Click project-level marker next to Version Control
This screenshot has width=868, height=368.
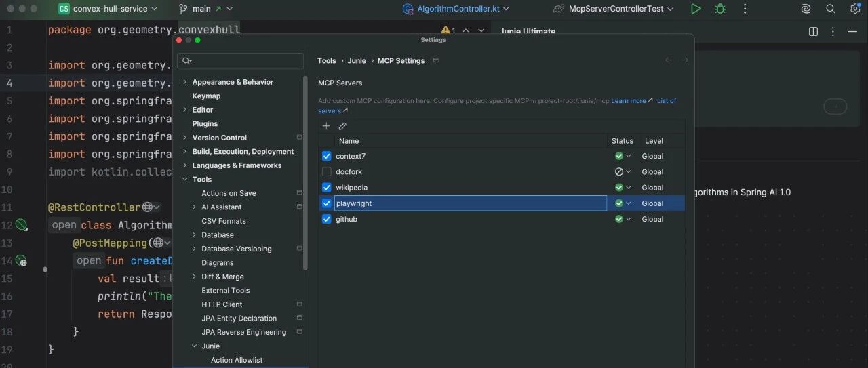click(300, 138)
